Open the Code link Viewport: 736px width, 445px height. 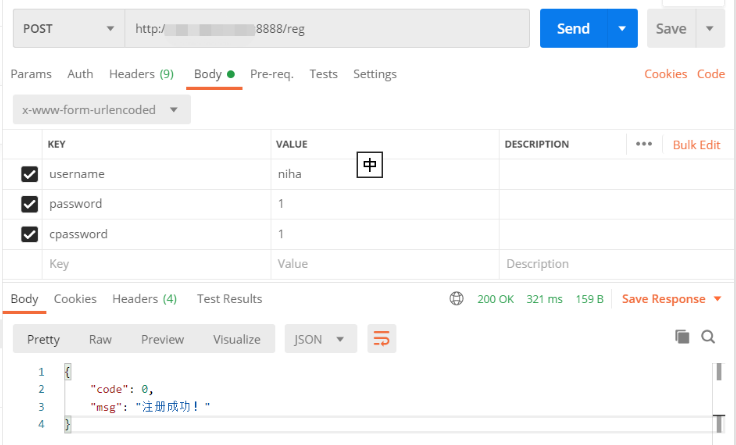(x=711, y=74)
